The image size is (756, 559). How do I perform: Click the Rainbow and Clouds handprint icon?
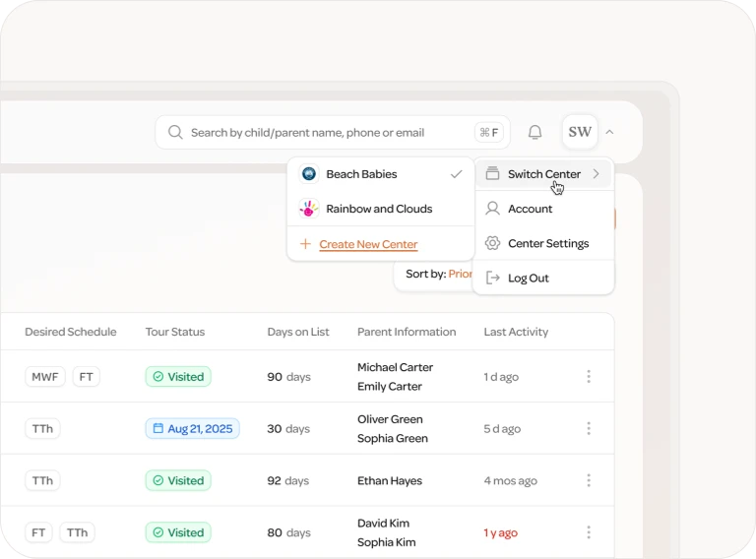pyautogui.click(x=309, y=209)
